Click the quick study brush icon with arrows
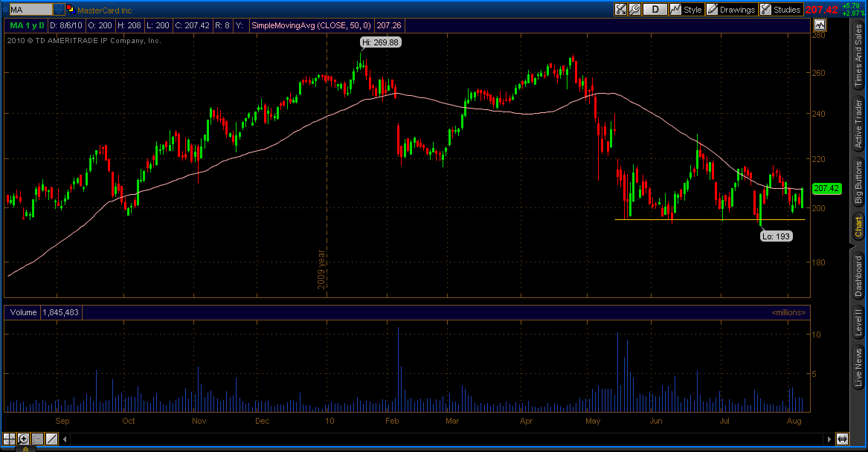Viewport: 868px width, 452px height. click(x=620, y=10)
